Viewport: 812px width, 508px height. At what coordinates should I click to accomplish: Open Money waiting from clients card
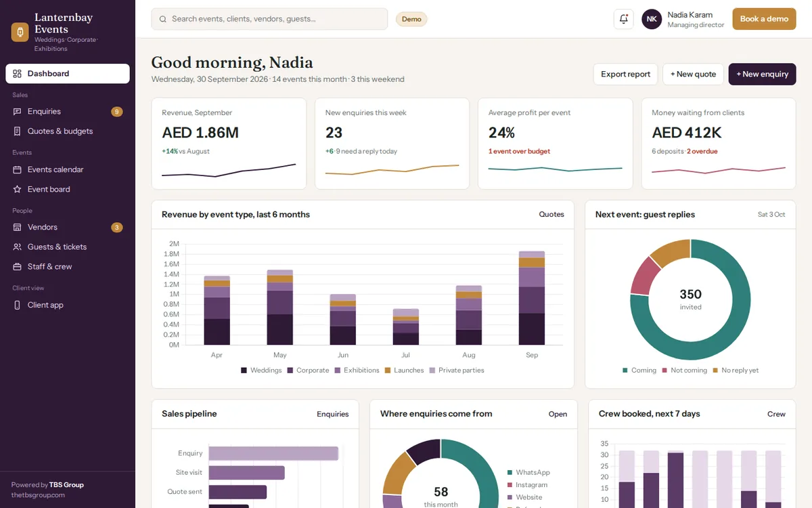719,144
